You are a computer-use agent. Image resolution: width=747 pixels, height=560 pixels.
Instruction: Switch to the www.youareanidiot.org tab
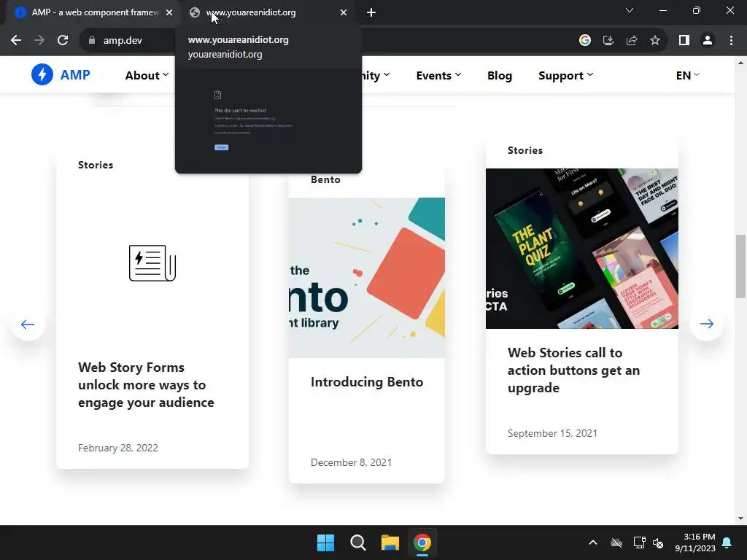268,12
